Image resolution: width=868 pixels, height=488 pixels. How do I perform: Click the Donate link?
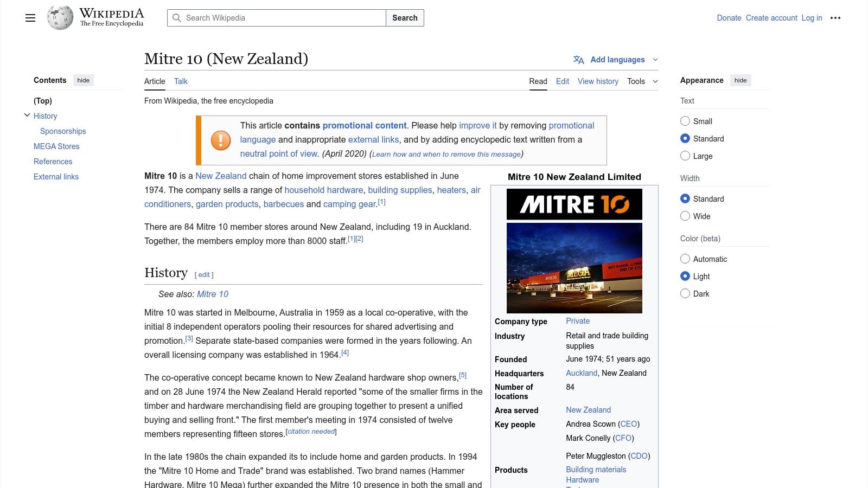[x=729, y=18]
